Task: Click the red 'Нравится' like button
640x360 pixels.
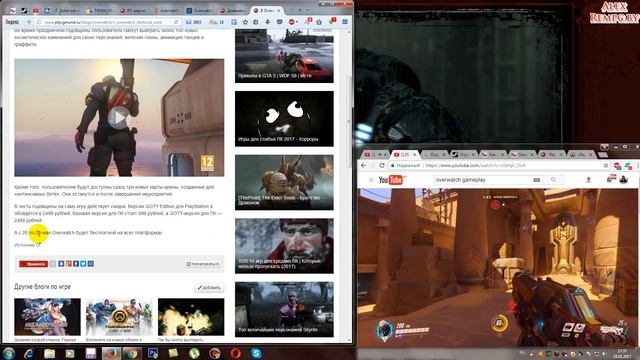Action: pos(33,264)
